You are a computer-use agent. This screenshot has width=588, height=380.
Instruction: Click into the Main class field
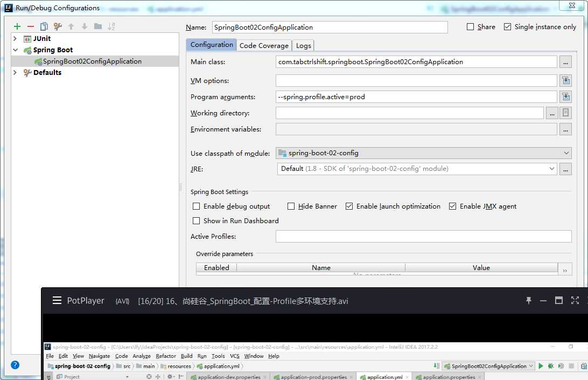tap(416, 62)
